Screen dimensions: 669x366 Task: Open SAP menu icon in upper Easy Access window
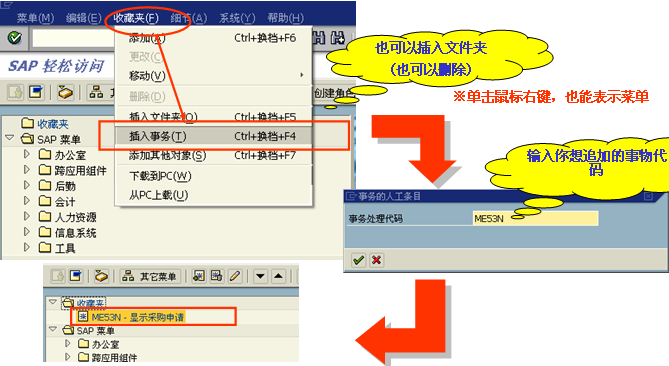click(x=36, y=92)
